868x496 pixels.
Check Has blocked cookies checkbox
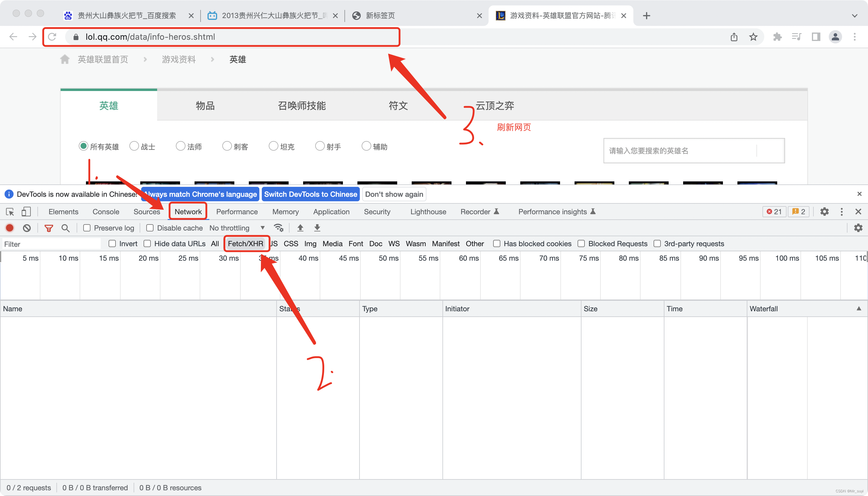click(x=496, y=243)
